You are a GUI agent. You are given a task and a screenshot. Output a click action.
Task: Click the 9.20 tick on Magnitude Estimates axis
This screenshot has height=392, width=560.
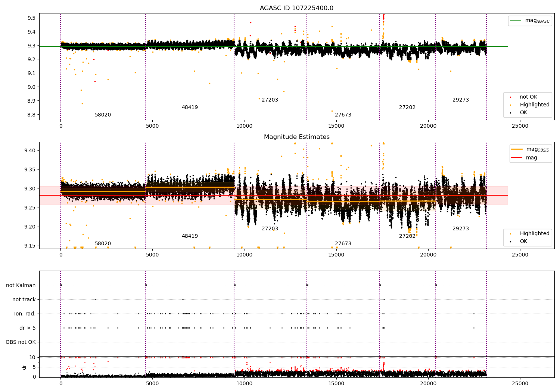pyautogui.click(x=30, y=227)
